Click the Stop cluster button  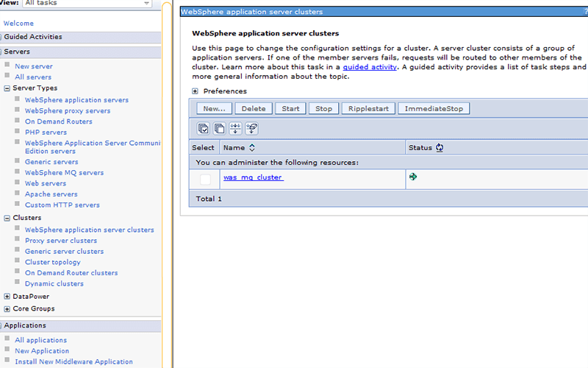click(323, 108)
